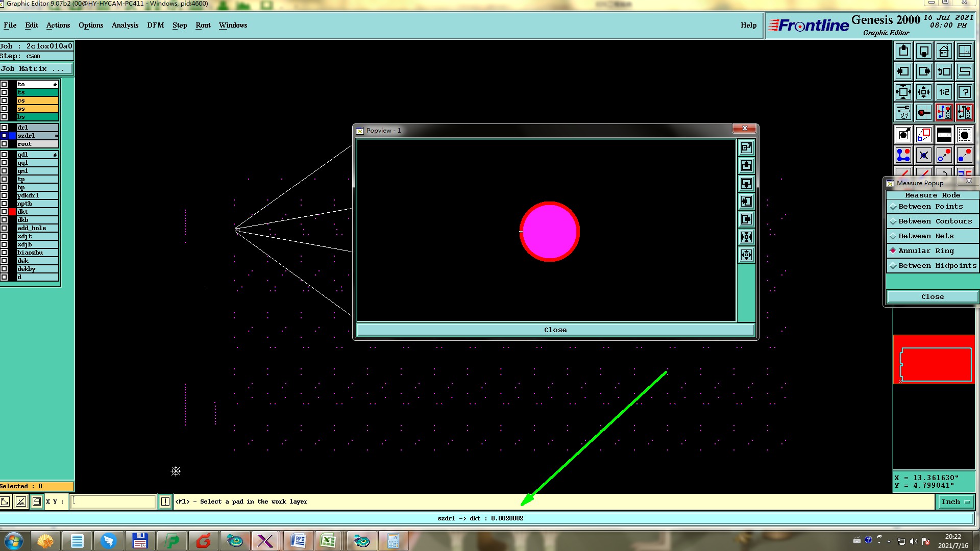Click the wrench and palette settings icon

coord(903,112)
